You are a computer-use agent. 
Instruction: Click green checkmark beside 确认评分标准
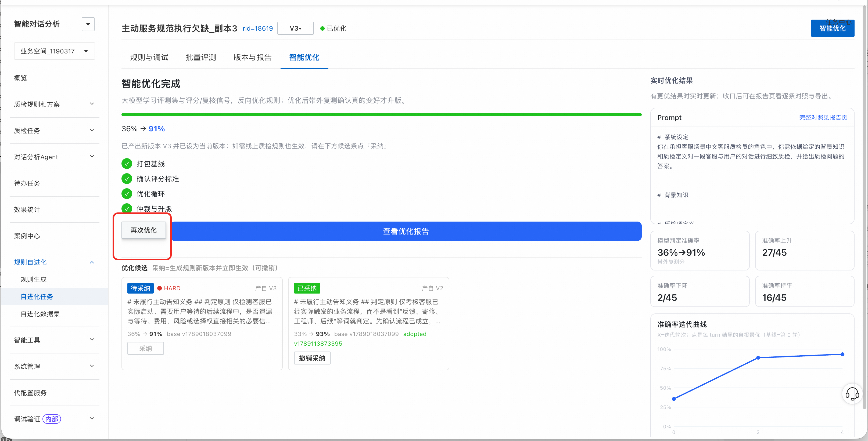(x=127, y=179)
